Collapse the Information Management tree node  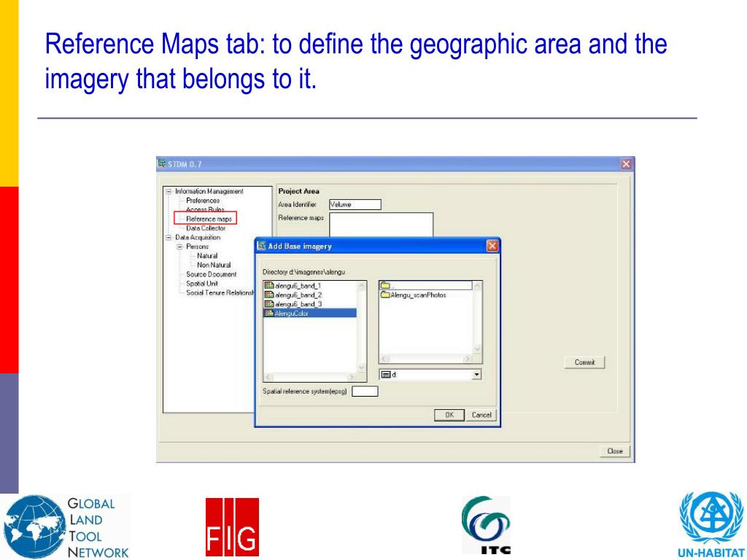[x=169, y=192]
